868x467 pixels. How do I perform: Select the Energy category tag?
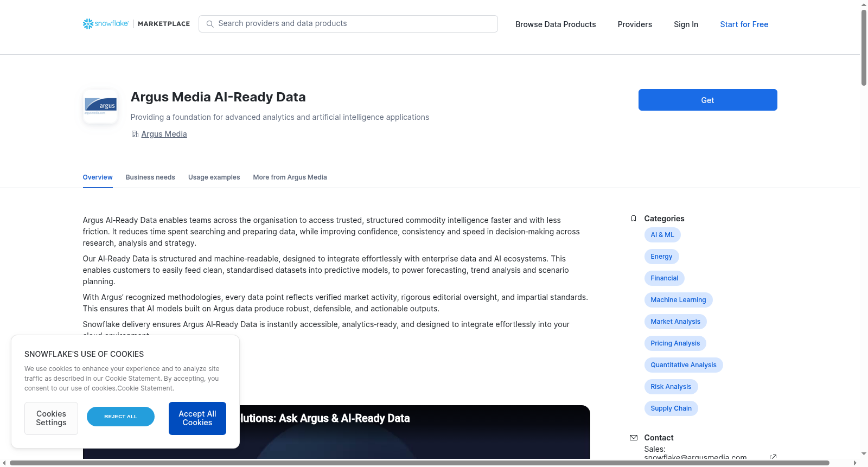click(x=661, y=257)
